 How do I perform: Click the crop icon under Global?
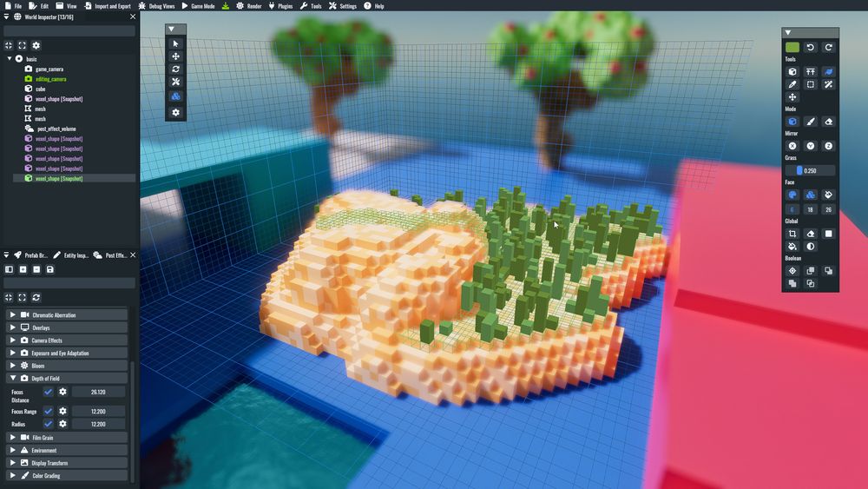792,234
